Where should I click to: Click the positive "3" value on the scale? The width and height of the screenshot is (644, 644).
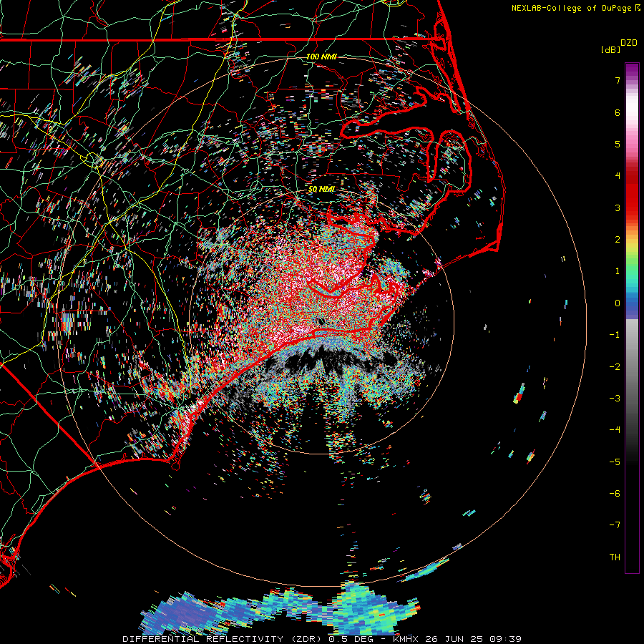pyautogui.click(x=618, y=208)
